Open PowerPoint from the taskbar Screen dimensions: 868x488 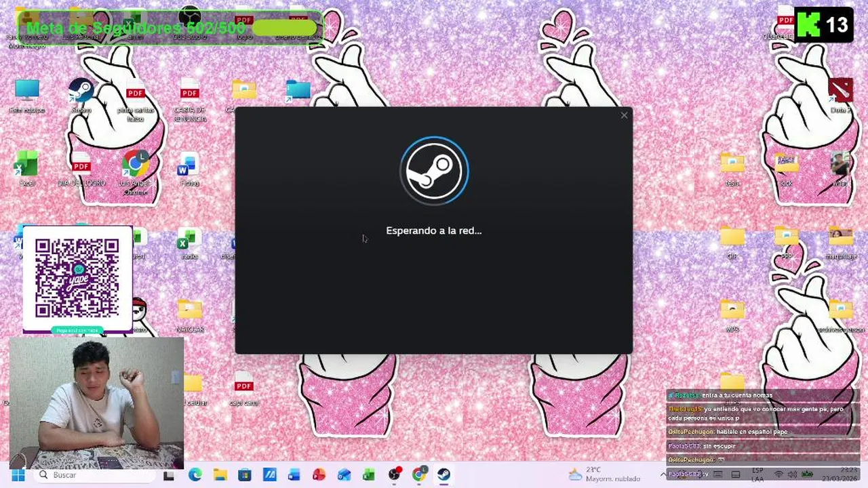[319, 475]
